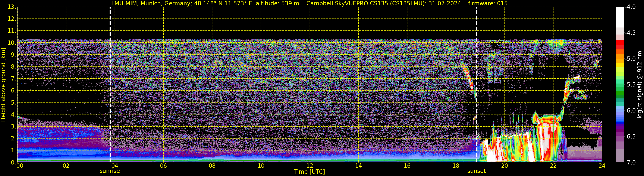Click the 'Height above ground [km]' axis label
644x176 pixels.
point(3,85)
